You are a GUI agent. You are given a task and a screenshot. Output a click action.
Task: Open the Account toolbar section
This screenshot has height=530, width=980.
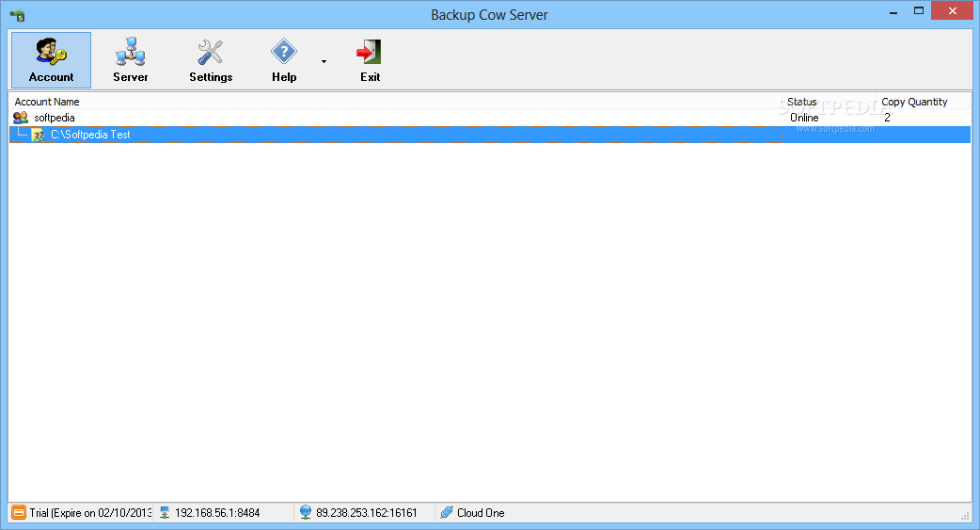51,60
